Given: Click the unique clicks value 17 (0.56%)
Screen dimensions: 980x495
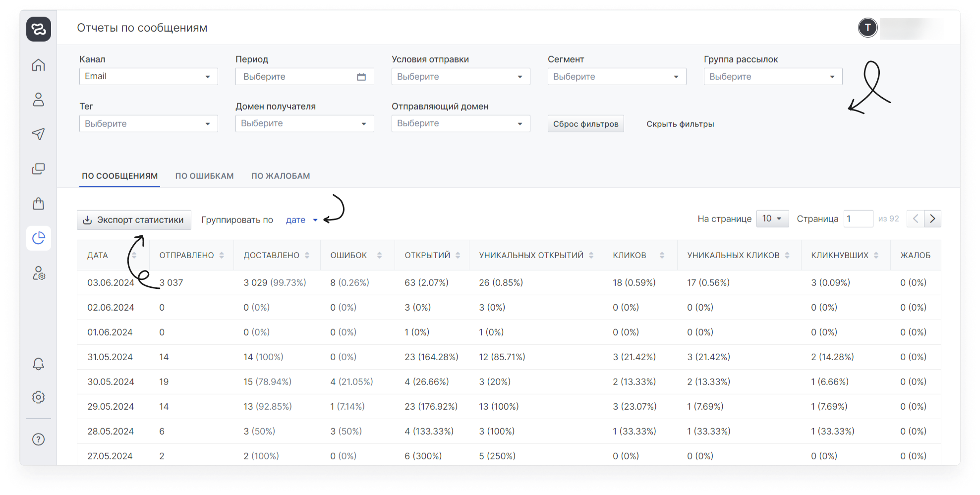Looking at the screenshot, I should (x=708, y=282).
